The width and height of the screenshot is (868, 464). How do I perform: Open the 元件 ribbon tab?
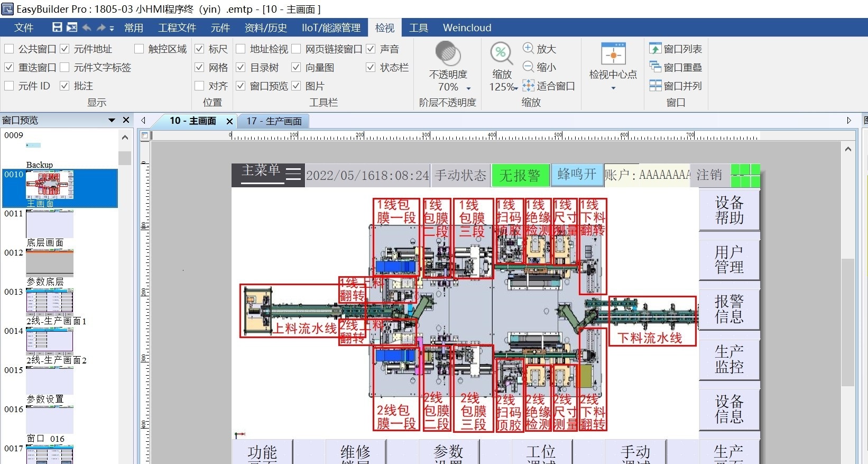[x=220, y=28]
